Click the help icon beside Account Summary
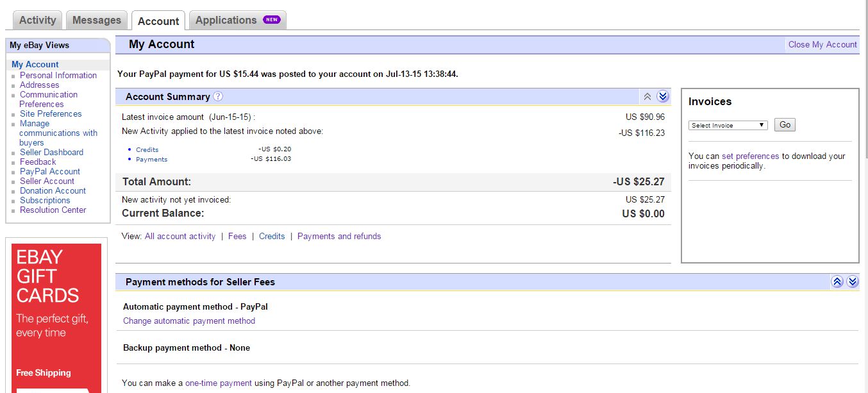The width and height of the screenshot is (868, 393). coord(218,96)
